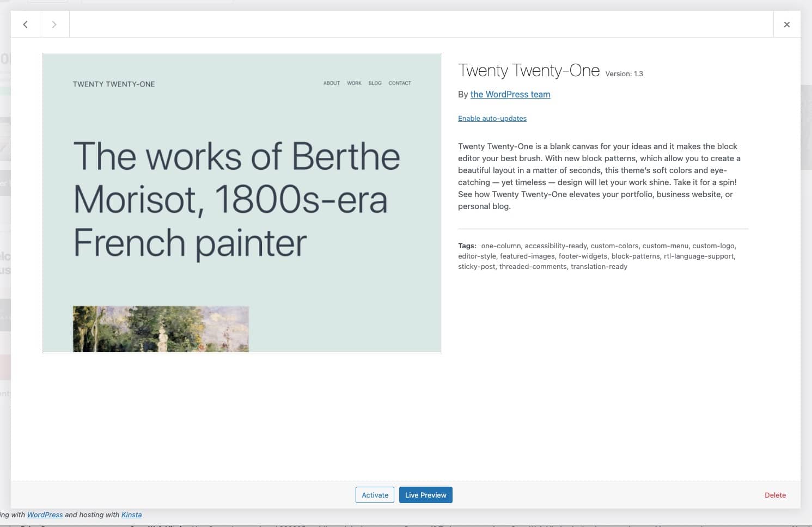Viewport: 812px width, 527px height.
Task: Click the theme preview thumbnail
Action: [x=242, y=203]
